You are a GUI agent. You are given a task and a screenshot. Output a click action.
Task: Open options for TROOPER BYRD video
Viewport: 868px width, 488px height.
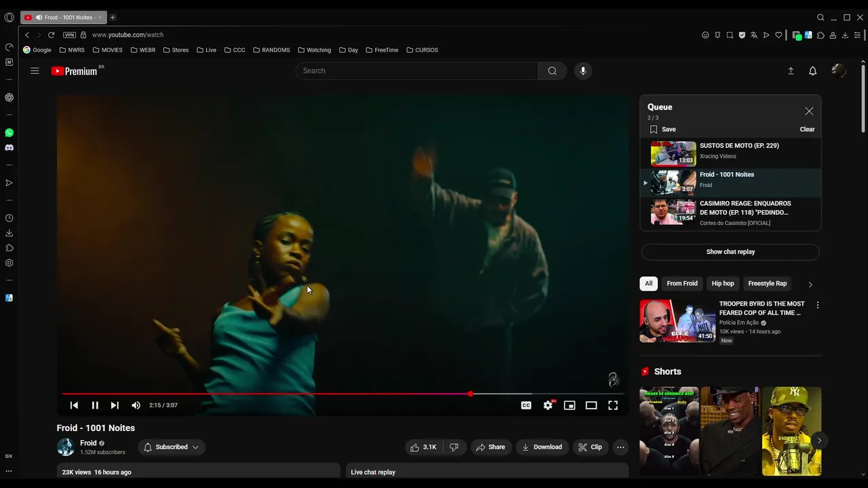pos(818,305)
